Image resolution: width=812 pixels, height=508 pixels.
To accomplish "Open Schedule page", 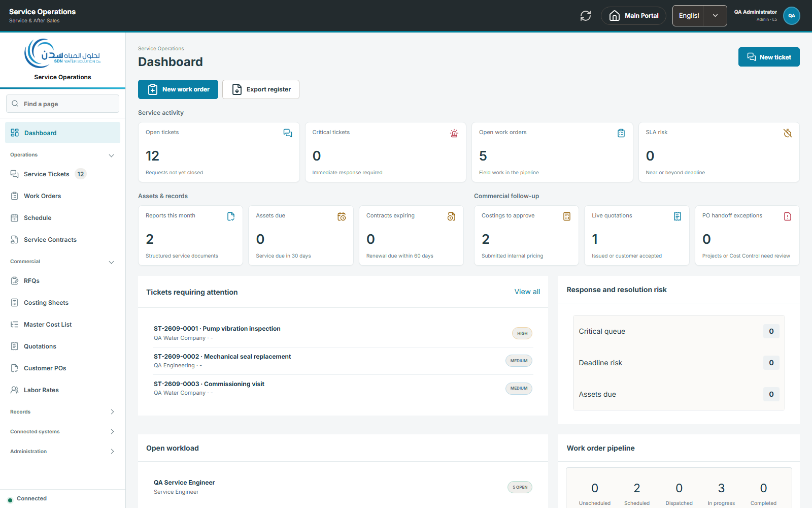I will coord(63,218).
